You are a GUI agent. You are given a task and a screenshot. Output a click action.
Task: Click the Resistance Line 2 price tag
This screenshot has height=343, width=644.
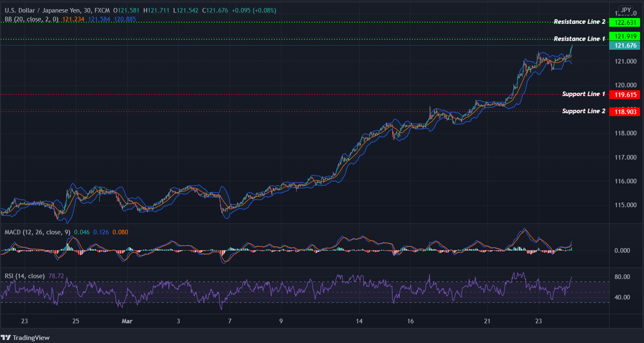[x=625, y=22]
